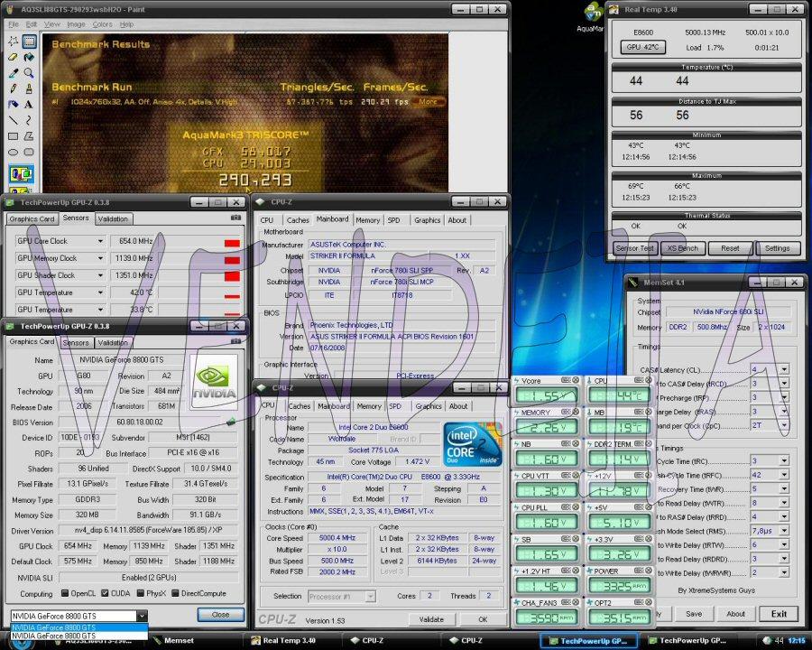The width and height of the screenshot is (812, 650).
Task: Collapse the GPU selector dropdown arrow in GPU-Z
Action: [x=142, y=616]
